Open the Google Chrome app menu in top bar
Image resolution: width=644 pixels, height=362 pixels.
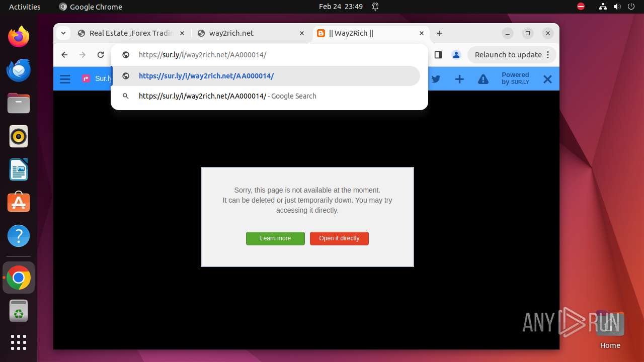pyautogui.click(x=91, y=7)
